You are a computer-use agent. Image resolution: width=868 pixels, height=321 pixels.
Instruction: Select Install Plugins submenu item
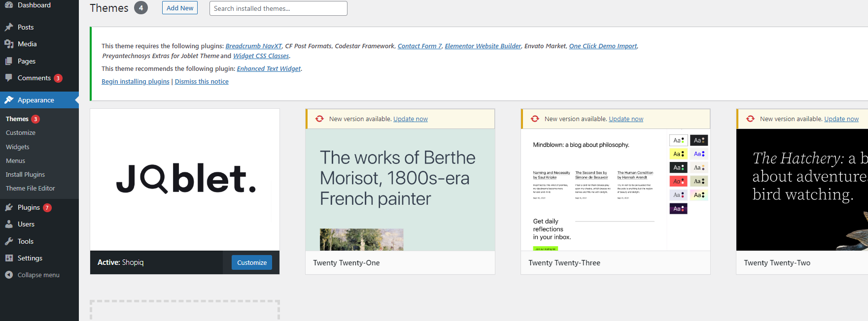pos(25,174)
